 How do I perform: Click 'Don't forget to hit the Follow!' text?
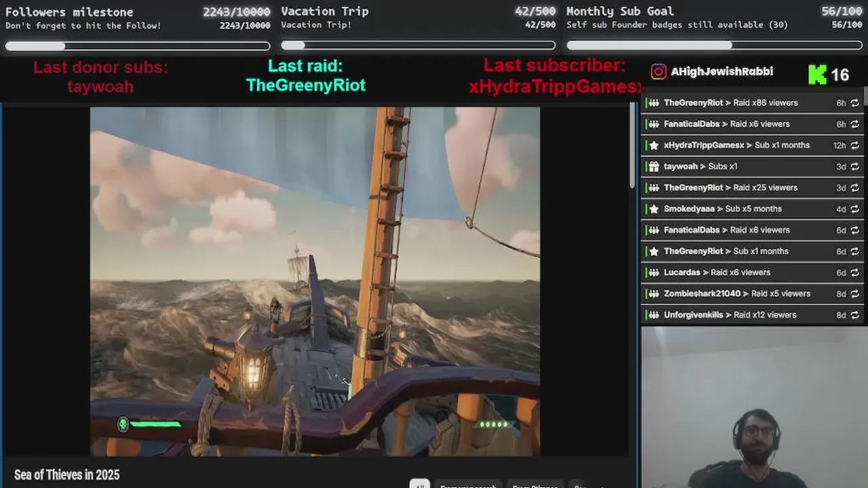[x=83, y=26]
